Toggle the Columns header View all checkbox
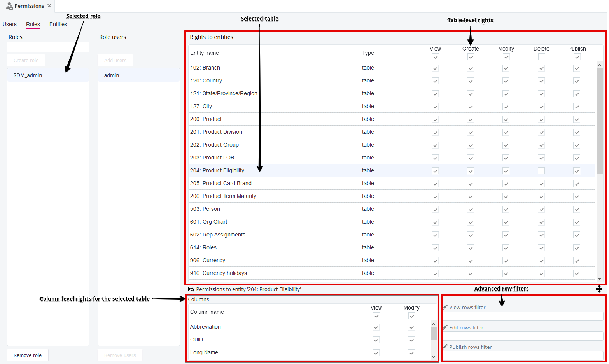609x364 pixels. pyautogui.click(x=376, y=316)
